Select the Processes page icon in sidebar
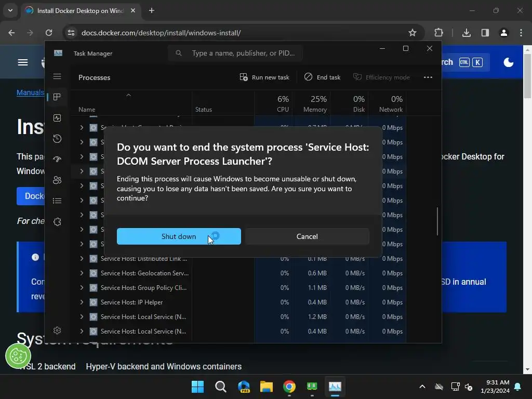The width and height of the screenshot is (532, 399). click(57, 97)
